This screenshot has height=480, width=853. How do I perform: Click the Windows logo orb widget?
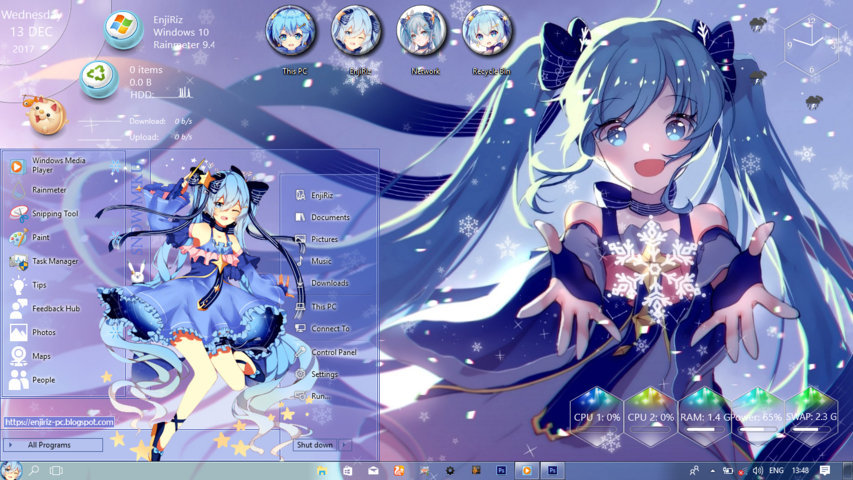coord(123,29)
